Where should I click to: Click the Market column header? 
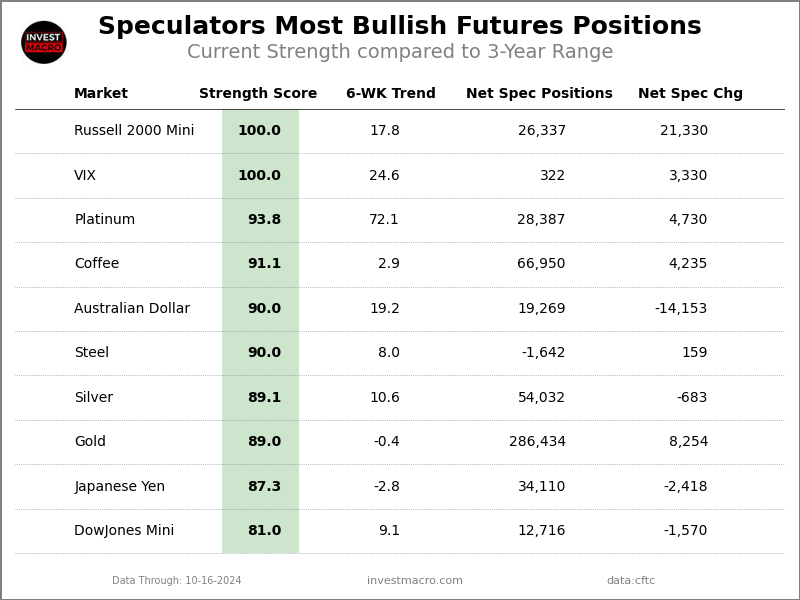101,94
